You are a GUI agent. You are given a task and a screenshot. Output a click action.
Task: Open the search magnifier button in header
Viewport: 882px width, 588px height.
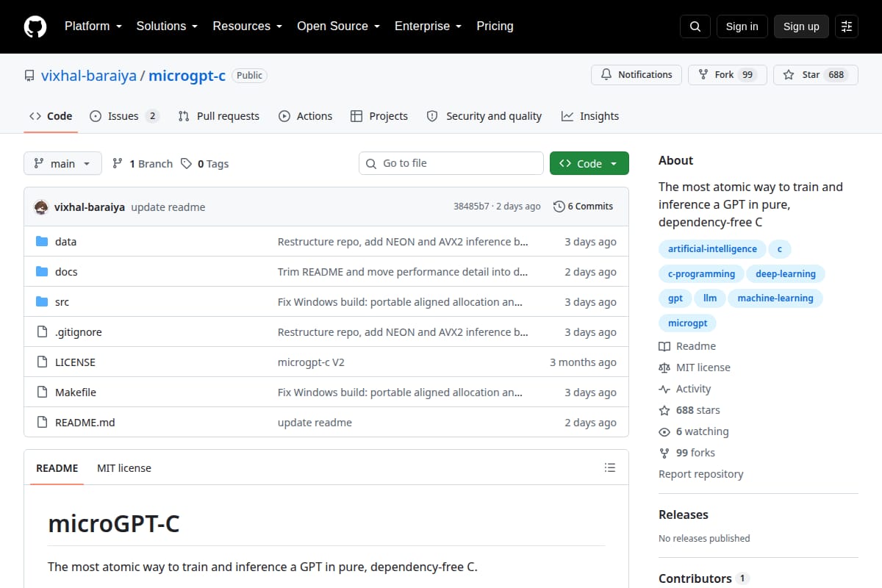695,26
